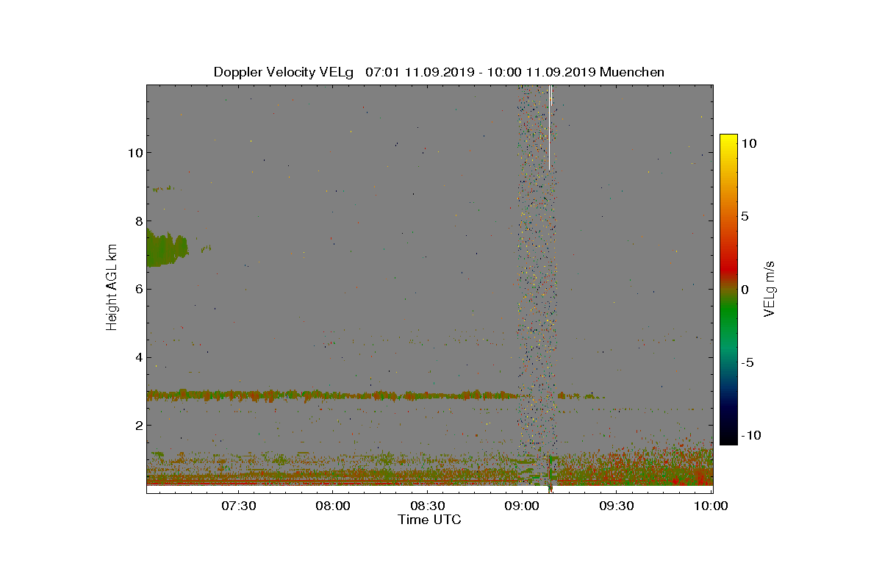Click the 08:30 time axis label

click(x=427, y=506)
